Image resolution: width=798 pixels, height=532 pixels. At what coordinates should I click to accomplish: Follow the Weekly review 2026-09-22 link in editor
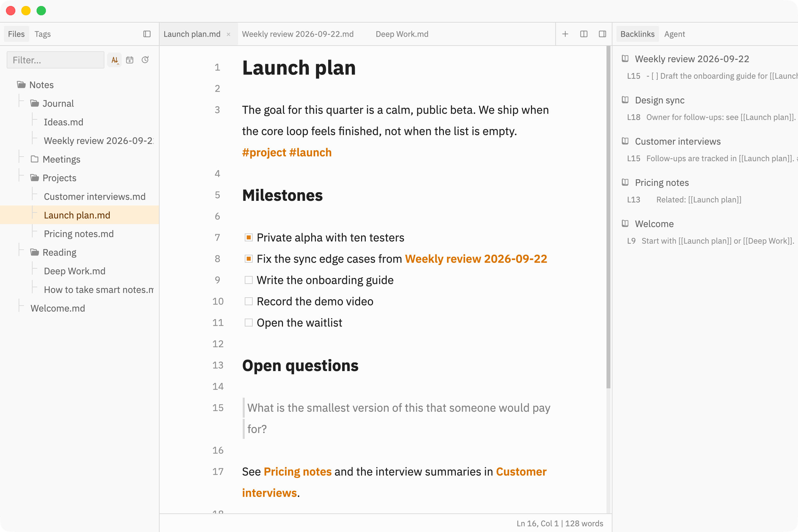click(476, 259)
